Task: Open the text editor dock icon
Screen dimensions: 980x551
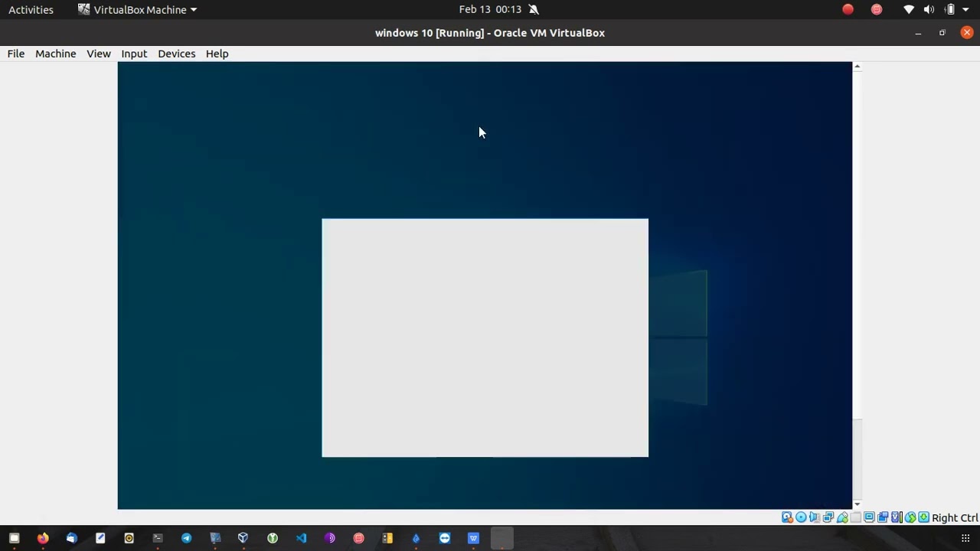Action: coord(100,538)
